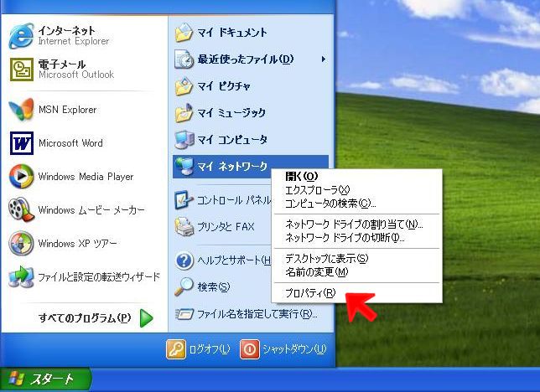Open the Internet Explorer icon
Image resolution: width=540 pixels, height=392 pixels.
point(21,36)
